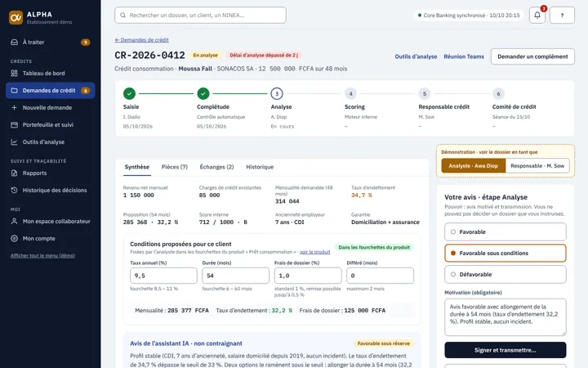
Task: Open the À traiter inbox icon
Action: [x=14, y=42]
